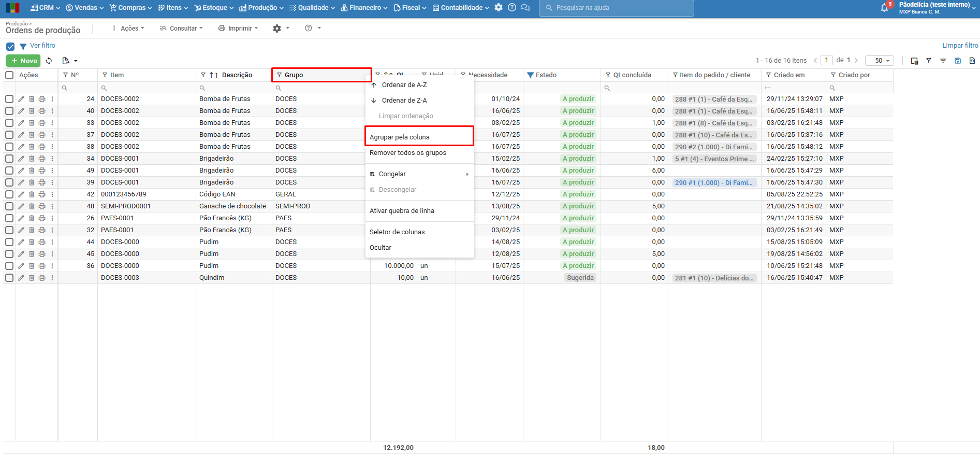Click the Limpar filtro link
The width and height of the screenshot is (980, 454).
coord(960,46)
